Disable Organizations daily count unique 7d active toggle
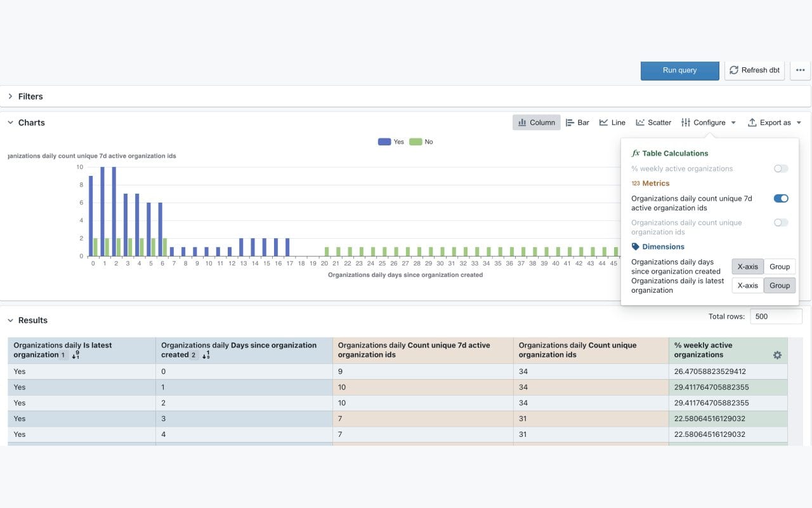812x508 pixels. click(x=780, y=198)
